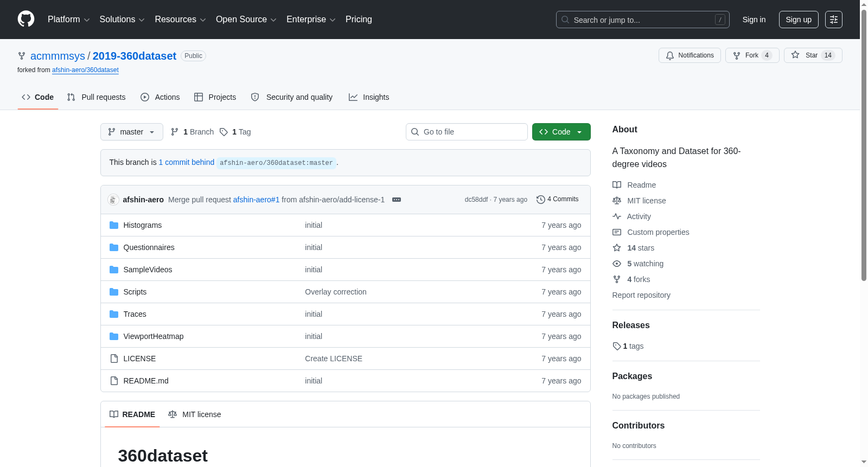Image resolution: width=868 pixels, height=467 pixels.
Task: Open the Packages heading link
Action: [632, 376]
